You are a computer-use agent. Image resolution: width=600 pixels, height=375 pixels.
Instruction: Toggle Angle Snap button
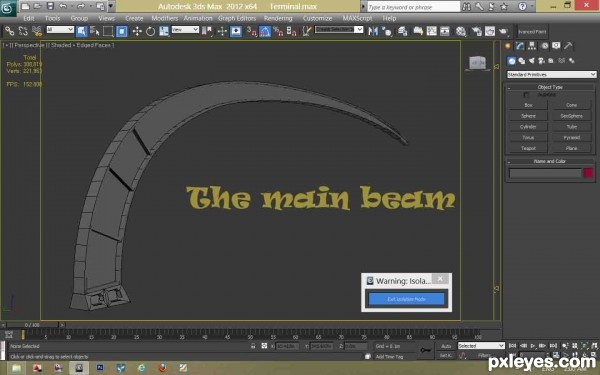[x=265, y=31]
